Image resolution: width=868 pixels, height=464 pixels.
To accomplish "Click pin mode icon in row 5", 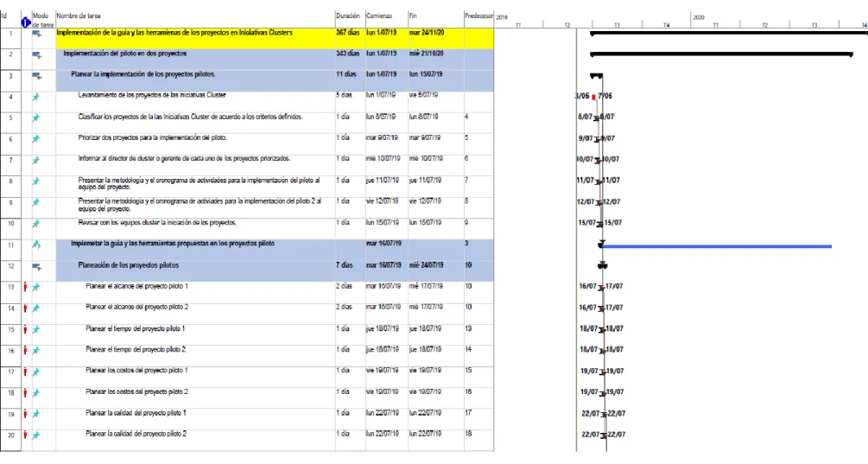I will point(36,118).
